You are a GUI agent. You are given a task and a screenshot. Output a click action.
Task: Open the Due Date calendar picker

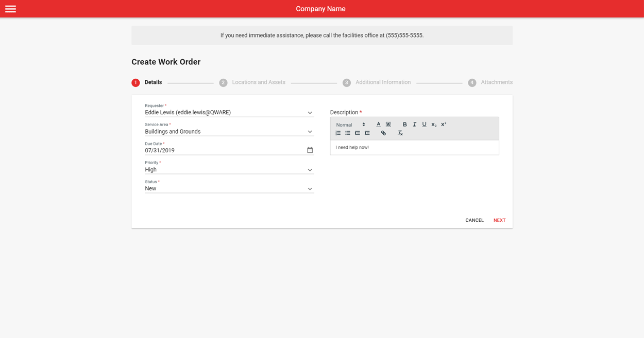coord(310,150)
